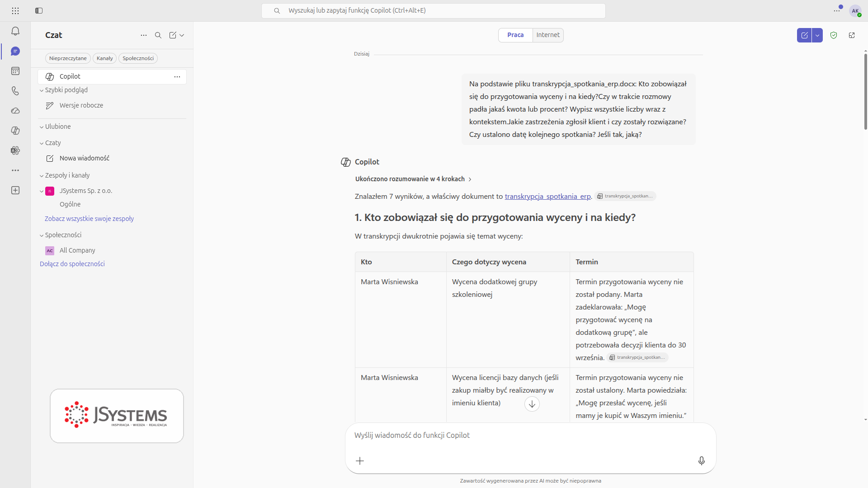Click Dołącz do społeczności link
The image size is (868, 488).
[x=72, y=264]
